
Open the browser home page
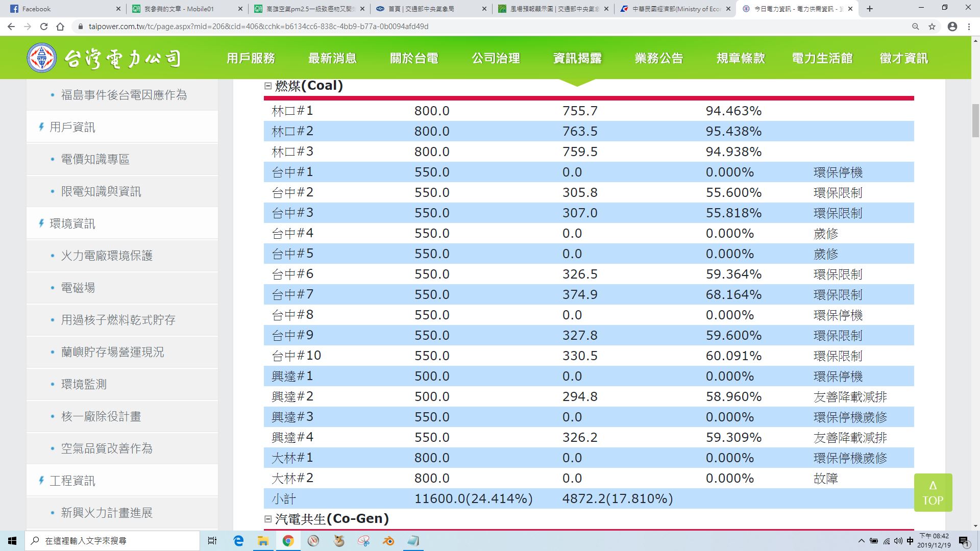point(60,27)
